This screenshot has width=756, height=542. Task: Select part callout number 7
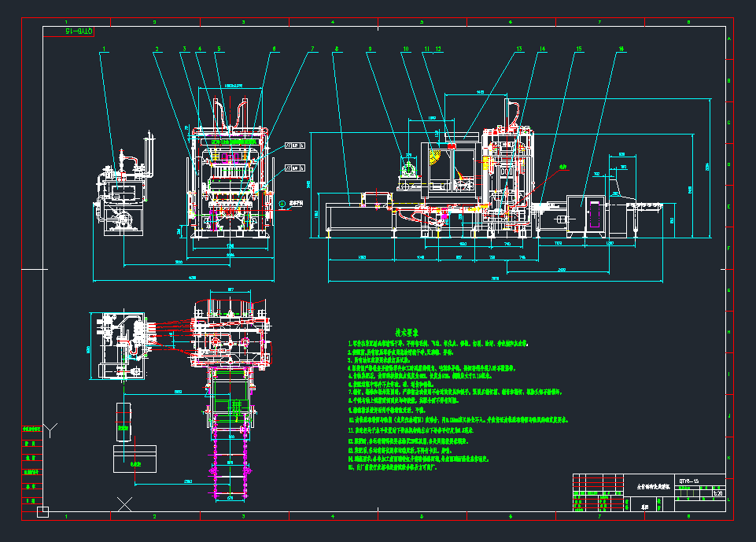point(312,50)
